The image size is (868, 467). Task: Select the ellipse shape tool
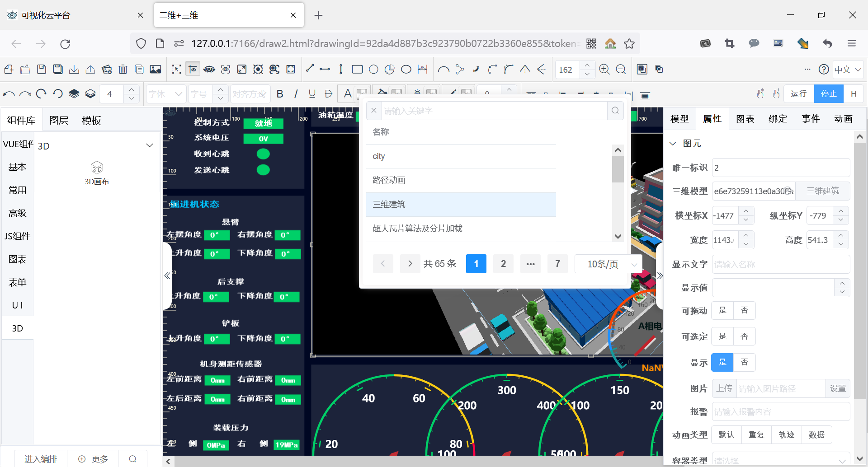tap(406, 69)
